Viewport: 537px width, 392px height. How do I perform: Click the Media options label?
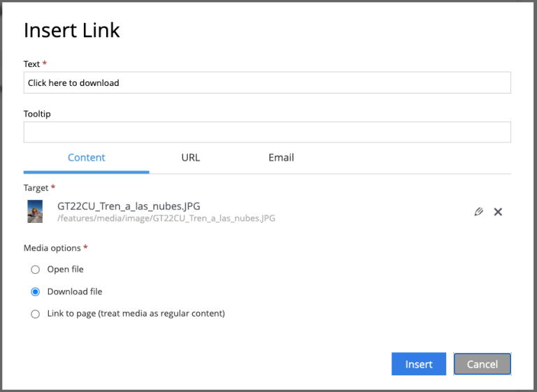click(x=52, y=248)
